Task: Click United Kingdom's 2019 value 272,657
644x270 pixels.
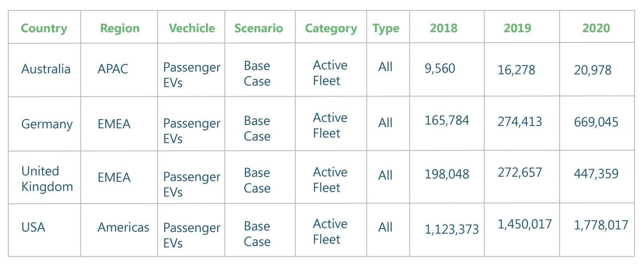Action: click(520, 173)
